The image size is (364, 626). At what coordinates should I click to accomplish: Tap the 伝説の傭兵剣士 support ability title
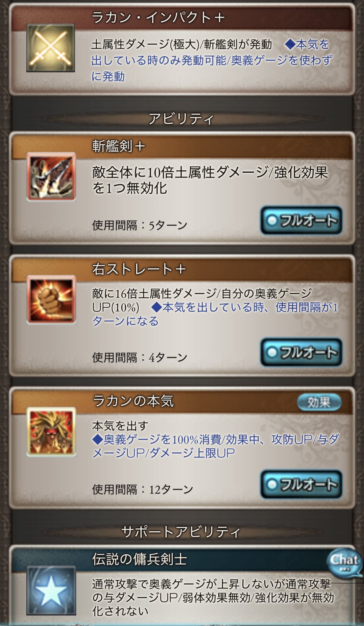point(139,559)
